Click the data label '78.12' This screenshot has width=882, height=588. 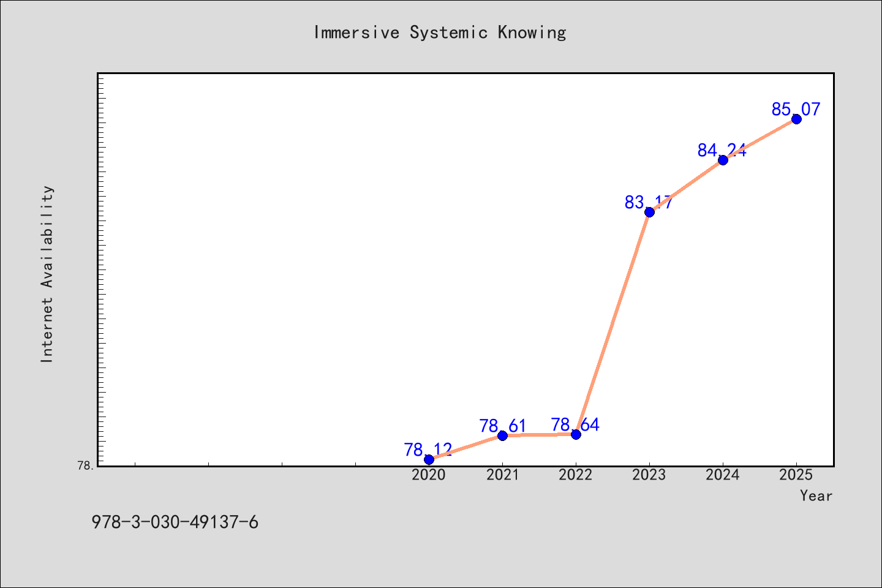point(428,450)
